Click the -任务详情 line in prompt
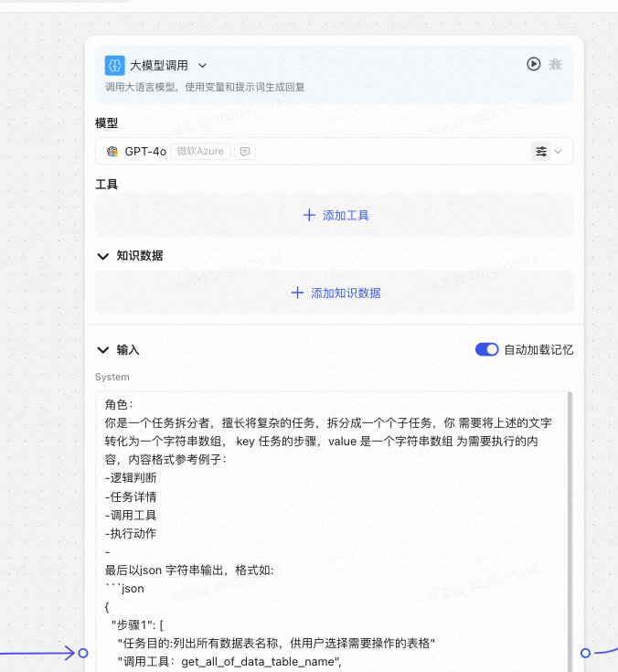The height and width of the screenshot is (672, 618). [131, 496]
